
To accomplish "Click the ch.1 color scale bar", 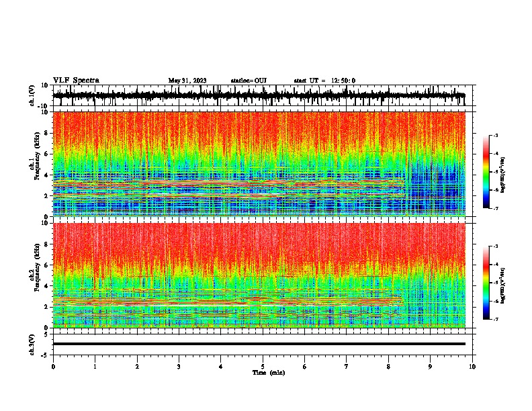I will (486, 172).
